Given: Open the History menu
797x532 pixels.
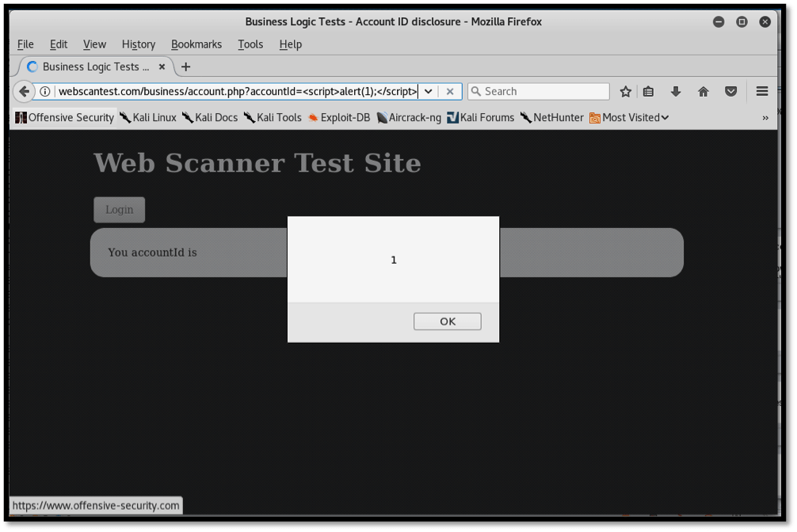Looking at the screenshot, I should [139, 44].
